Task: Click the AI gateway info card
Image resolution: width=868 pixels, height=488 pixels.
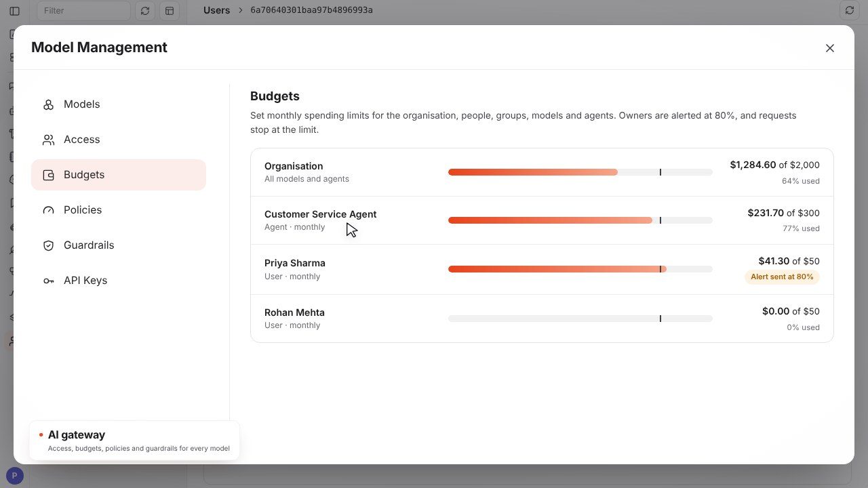Action: point(134,441)
